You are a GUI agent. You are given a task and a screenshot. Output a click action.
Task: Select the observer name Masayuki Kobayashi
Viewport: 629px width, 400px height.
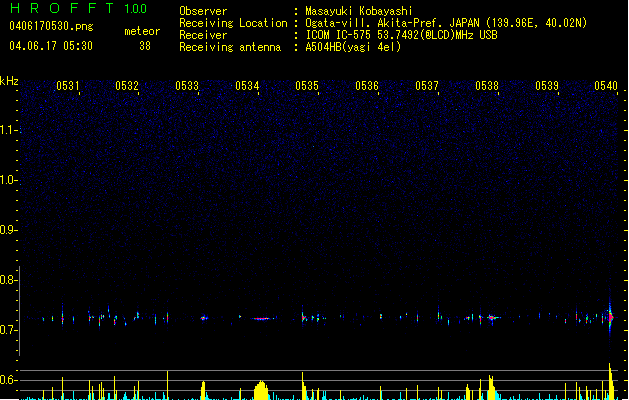coord(359,11)
